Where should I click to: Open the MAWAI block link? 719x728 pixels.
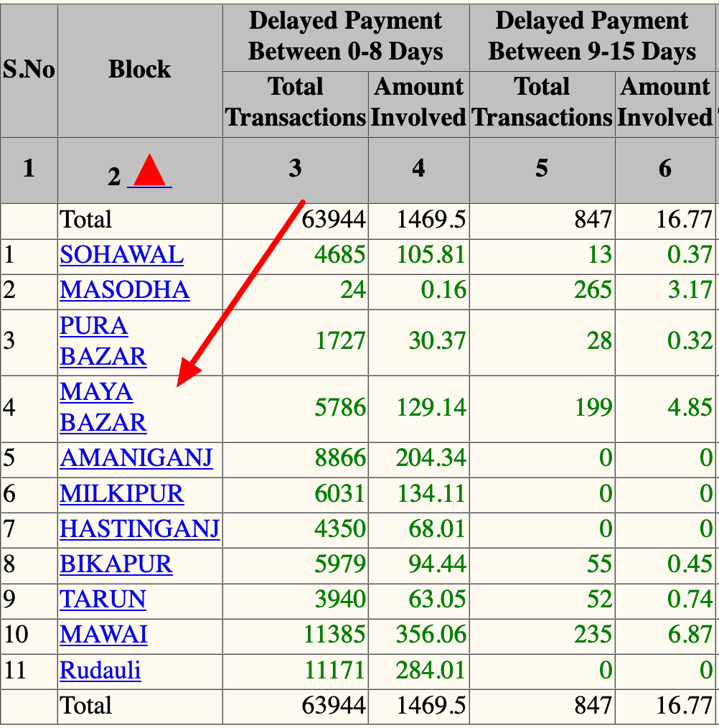point(103,635)
